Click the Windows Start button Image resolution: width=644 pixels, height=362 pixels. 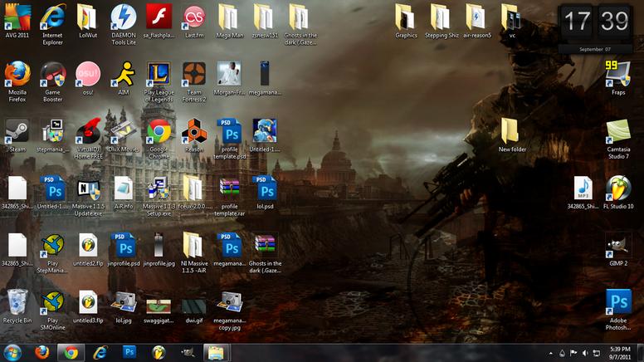tap(12, 353)
